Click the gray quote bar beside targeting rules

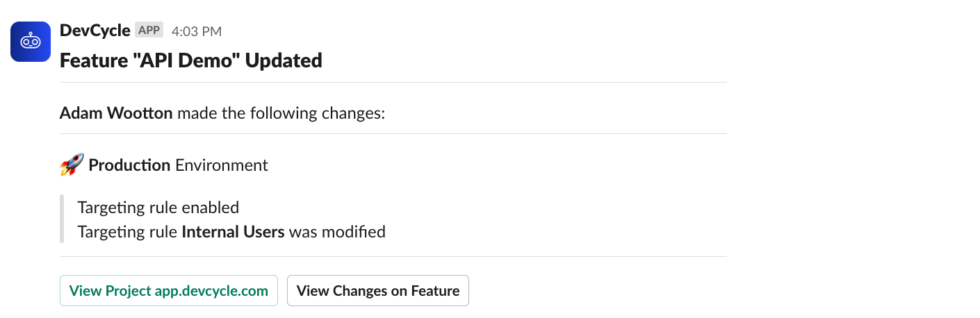(62, 219)
